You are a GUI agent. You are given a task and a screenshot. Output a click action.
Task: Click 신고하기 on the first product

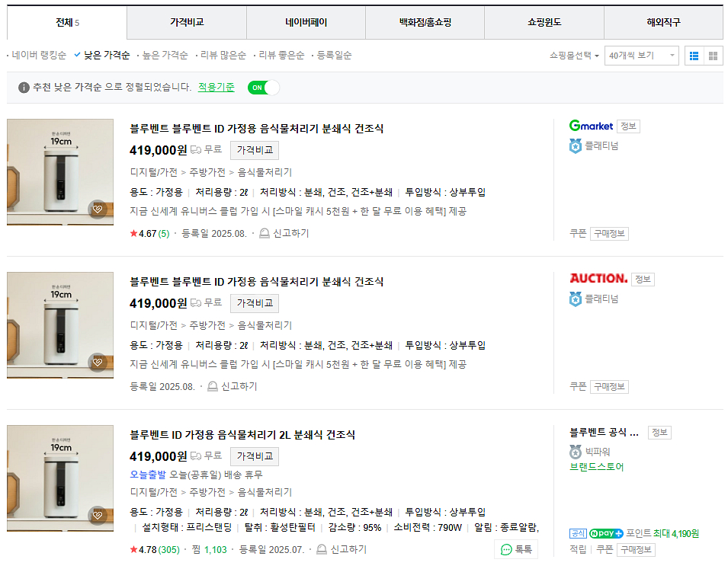pyautogui.click(x=284, y=233)
